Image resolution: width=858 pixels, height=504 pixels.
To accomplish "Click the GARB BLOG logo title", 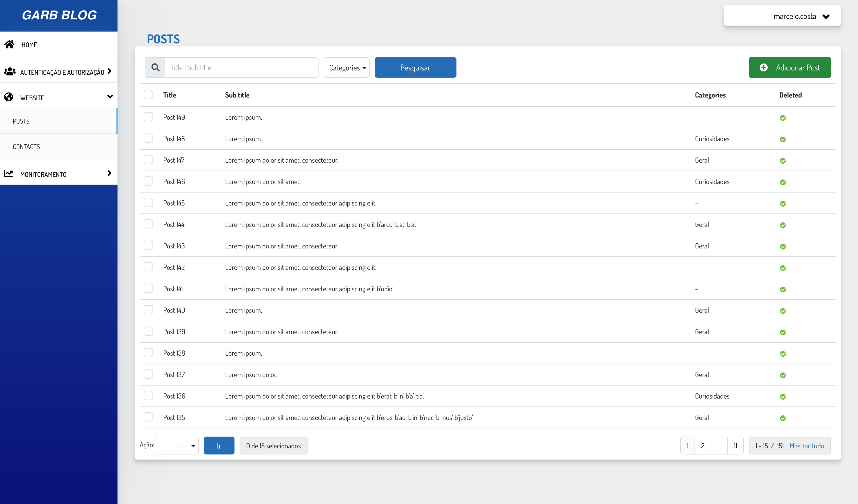I will [59, 15].
